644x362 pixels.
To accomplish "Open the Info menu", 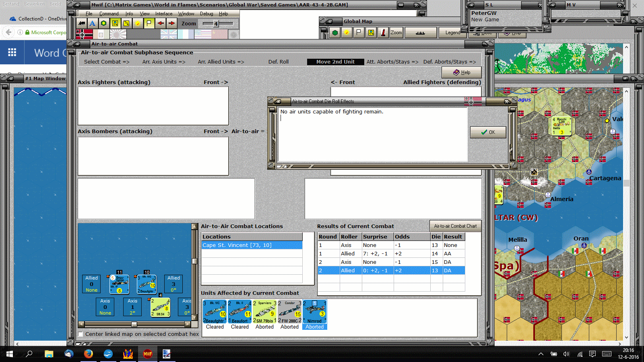I will click(129, 14).
